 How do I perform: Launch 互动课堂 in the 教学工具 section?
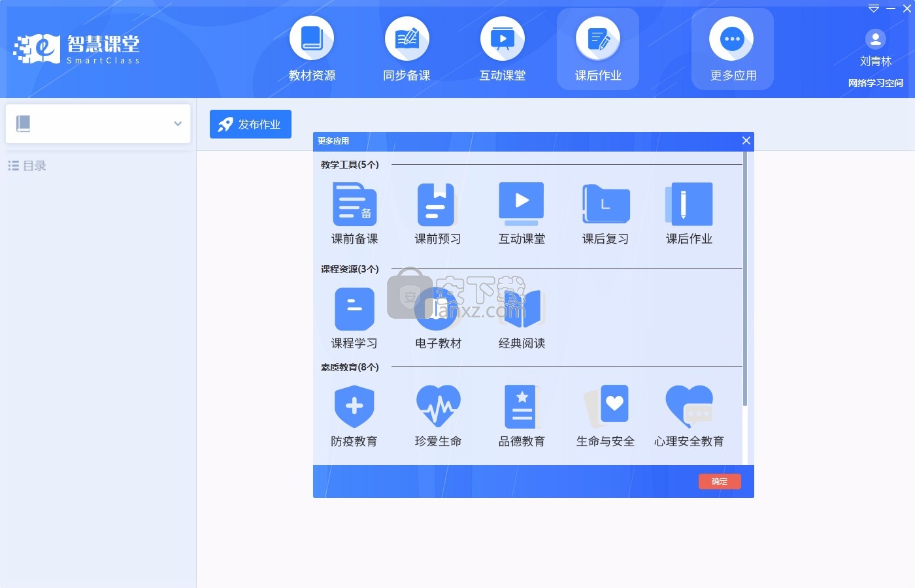[x=522, y=214]
